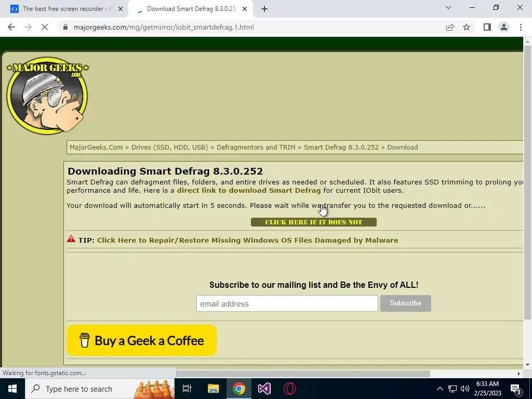Bookmark this page with the star
This screenshot has width=532, height=399.
pyautogui.click(x=467, y=27)
